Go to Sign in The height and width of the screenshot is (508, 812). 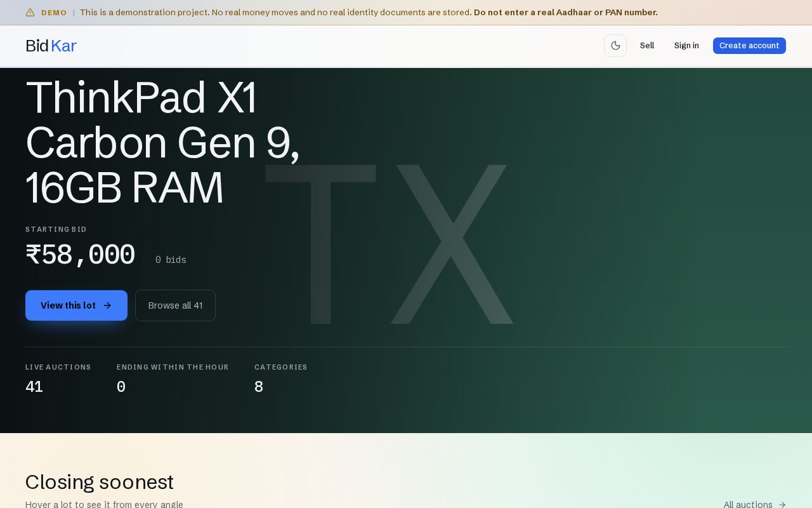pyautogui.click(x=686, y=46)
